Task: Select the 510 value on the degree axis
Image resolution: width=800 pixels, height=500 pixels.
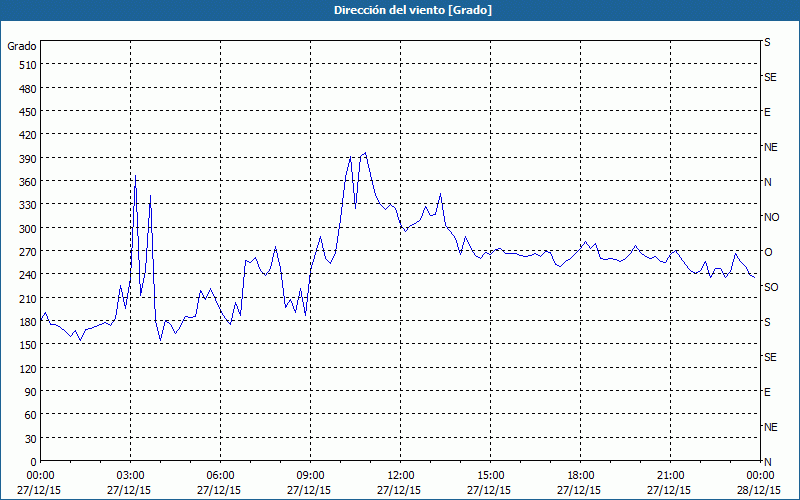Action: 28,65
